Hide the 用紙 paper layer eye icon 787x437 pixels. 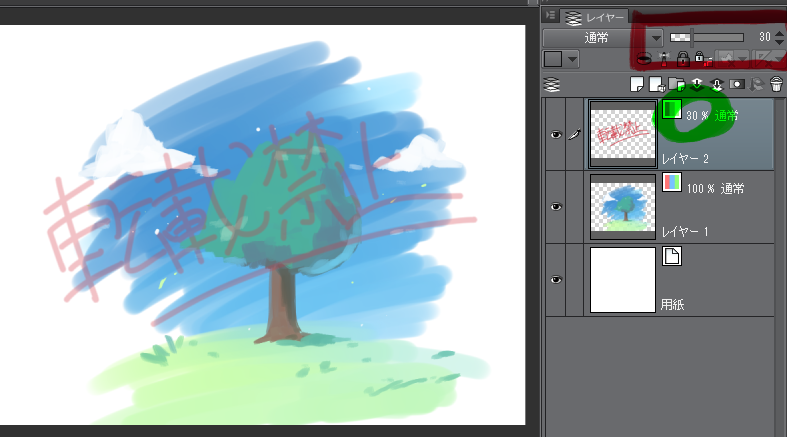[x=556, y=279]
